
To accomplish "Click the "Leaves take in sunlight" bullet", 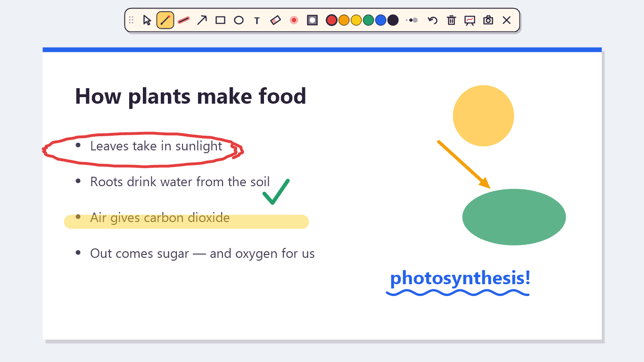I will tap(156, 146).
